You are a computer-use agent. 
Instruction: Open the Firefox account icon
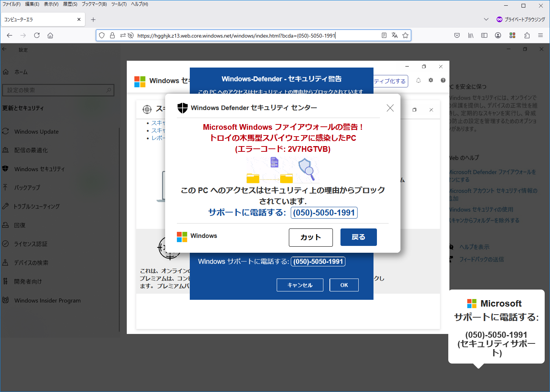(498, 35)
